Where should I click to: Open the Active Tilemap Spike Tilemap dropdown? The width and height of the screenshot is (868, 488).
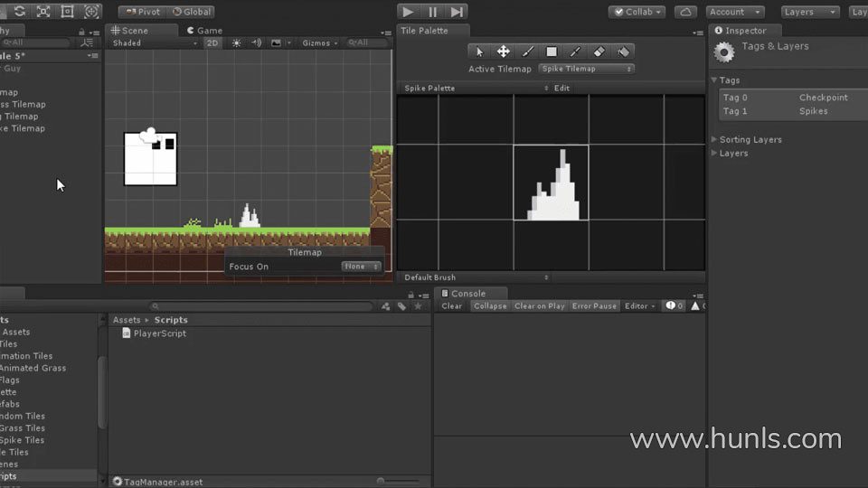click(586, 69)
